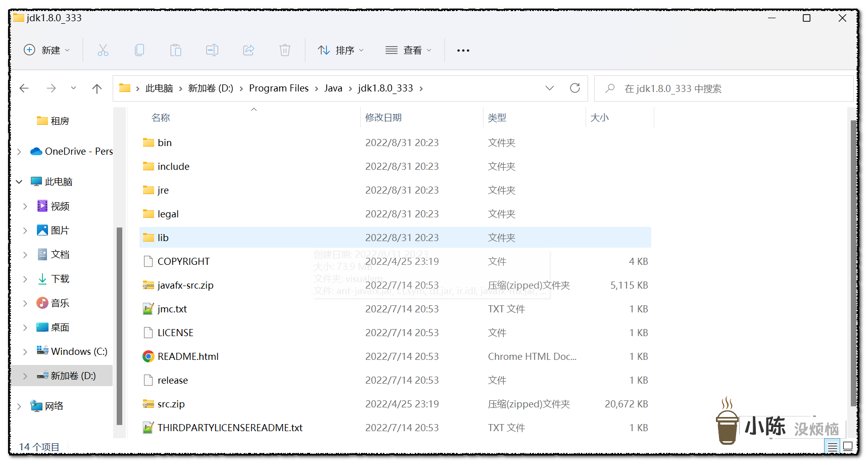Click the file list vertical scrollbar
The width and height of the screenshot is (868, 464).
(853, 263)
